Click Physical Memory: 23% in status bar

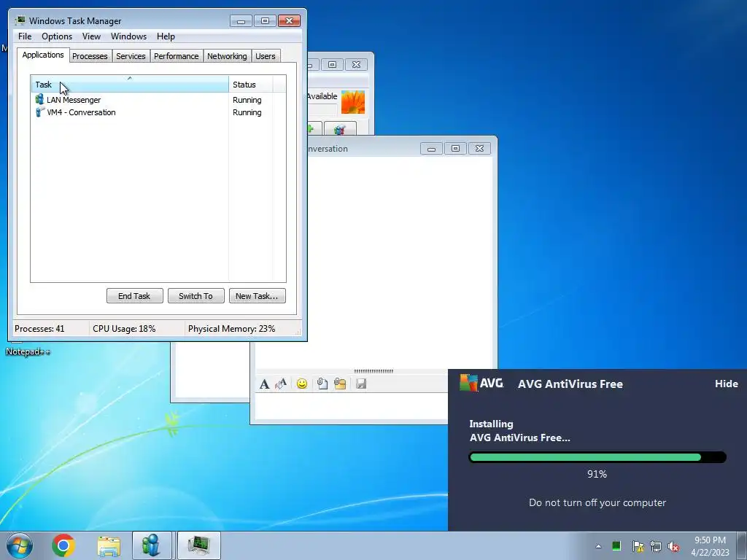coord(231,329)
